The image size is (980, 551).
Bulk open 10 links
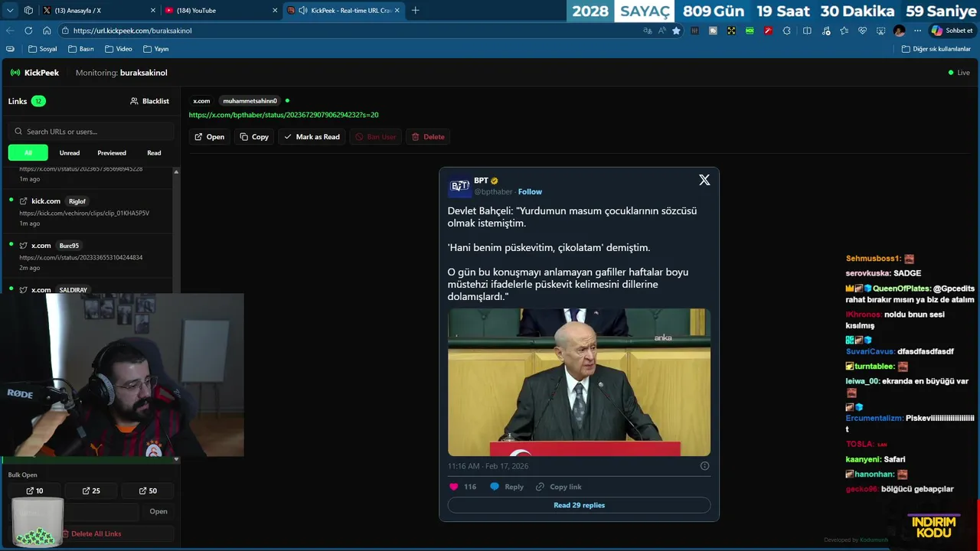[x=34, y=491]
